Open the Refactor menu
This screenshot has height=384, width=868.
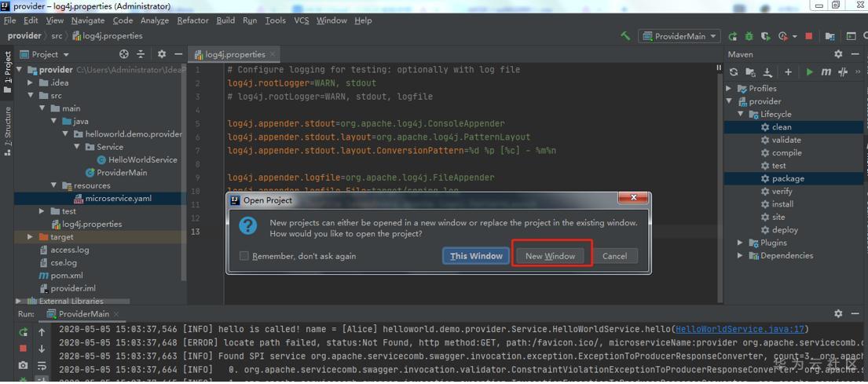[192, 20]
